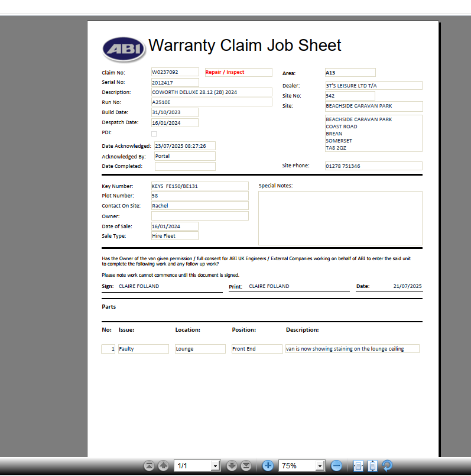Fit the whole page height
Image resolution: width=471 pixels, height=476 pixels.
(372, 465)
